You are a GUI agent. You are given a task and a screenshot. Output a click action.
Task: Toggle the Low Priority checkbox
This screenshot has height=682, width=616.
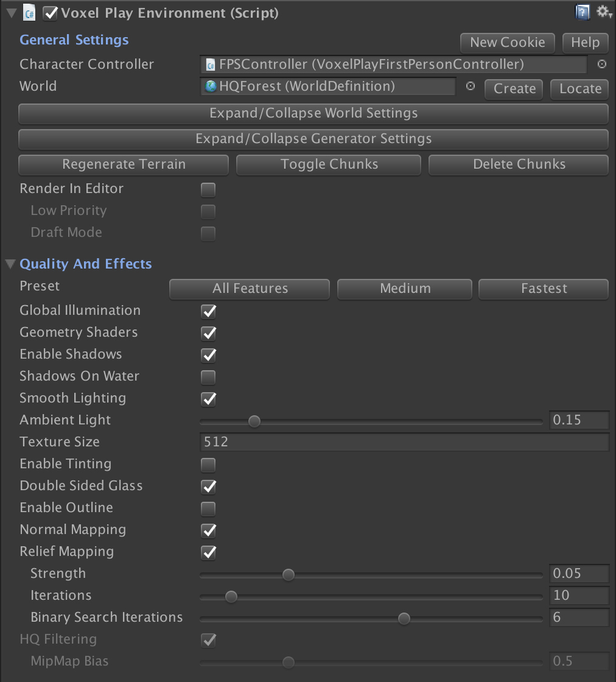208,211
